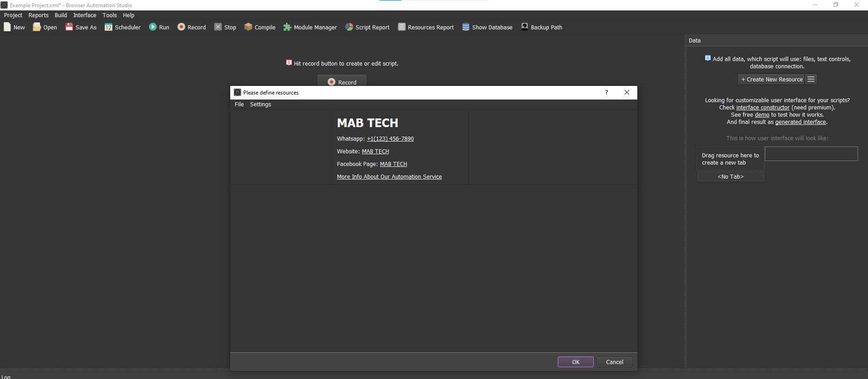
Task: Open the Build menu
Action: pyautogui.click(x=61, y=15)
